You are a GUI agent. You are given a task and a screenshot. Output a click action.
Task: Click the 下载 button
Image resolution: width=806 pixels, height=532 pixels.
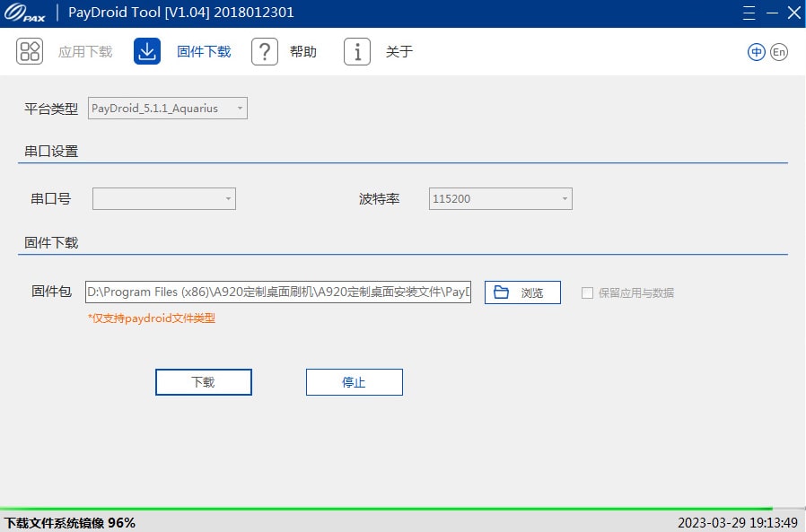click(x=204, y=382)
